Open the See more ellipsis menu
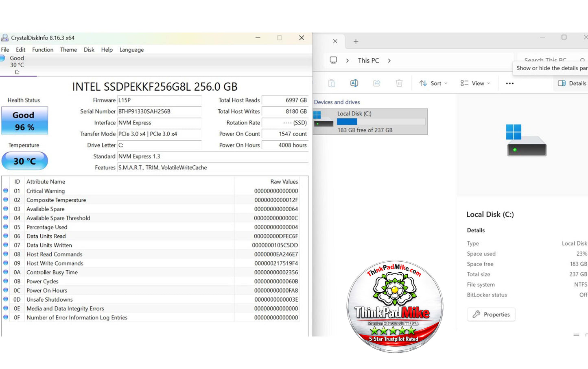 [x=510, y=83]
